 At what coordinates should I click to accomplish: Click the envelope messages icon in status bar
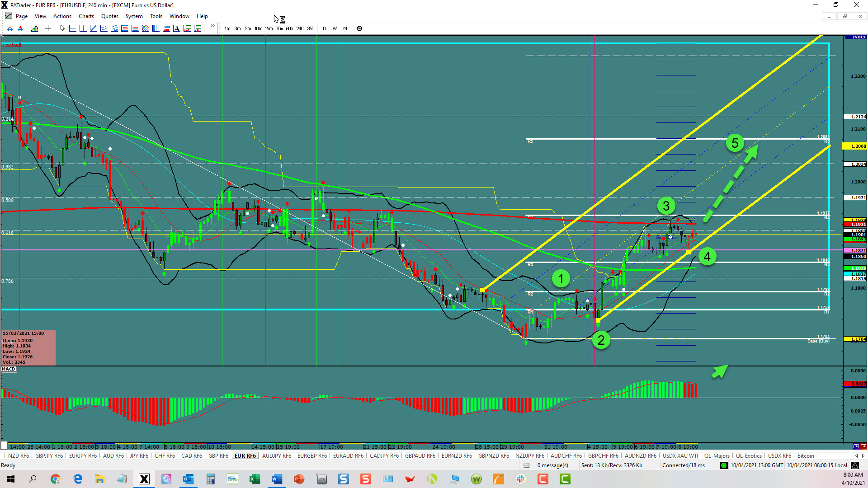tap(526, 465)
